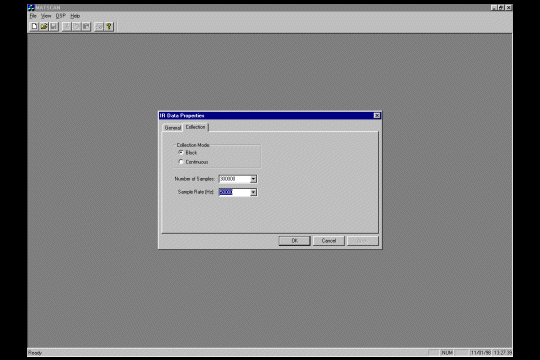
Task: Open the View menu
Action: tap(46, 16)
